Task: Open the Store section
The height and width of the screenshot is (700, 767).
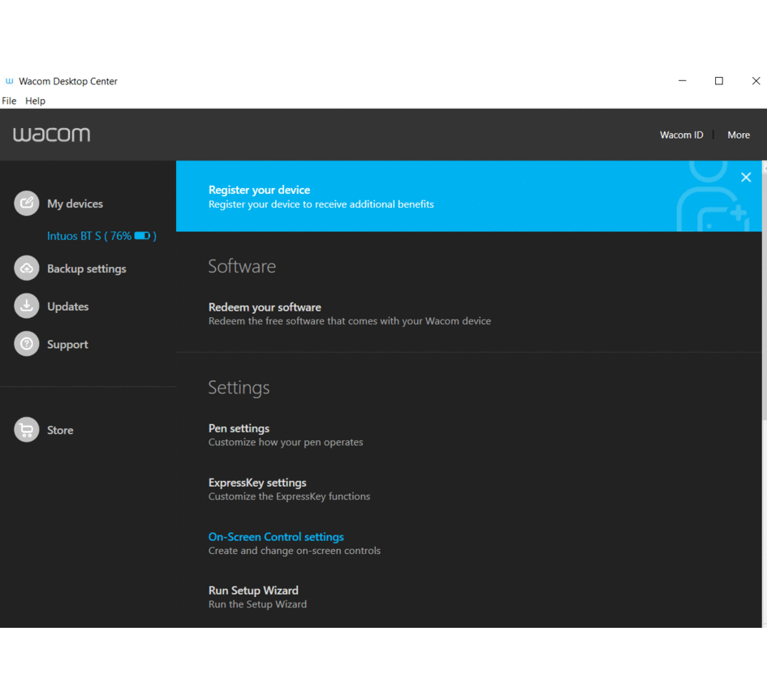Action: 60,430
